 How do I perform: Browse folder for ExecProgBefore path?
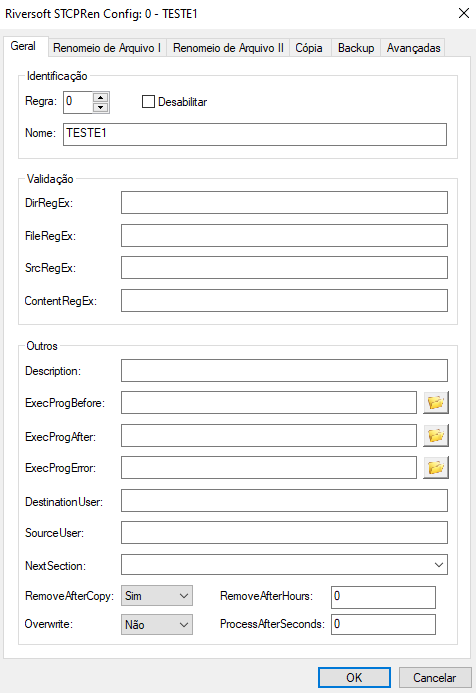click(x=436, y=403)
